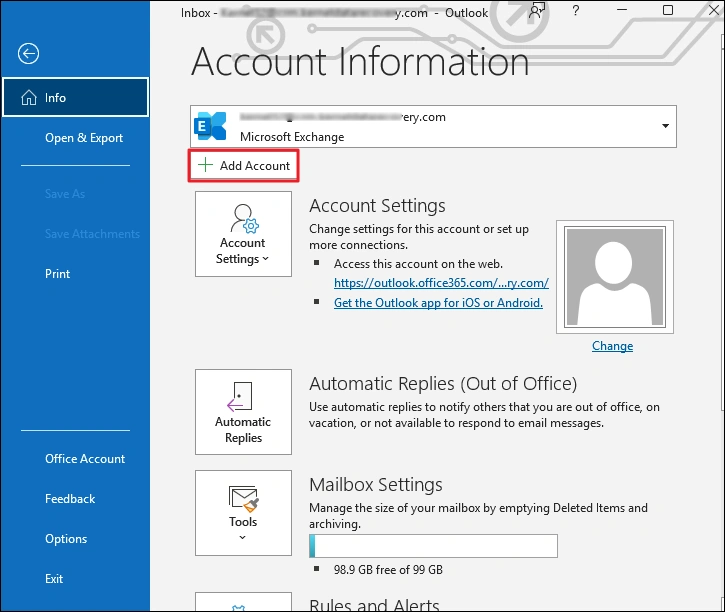Open Outlook Options
Viewport: 725px width, 612px height.
[x=66, y=539]
